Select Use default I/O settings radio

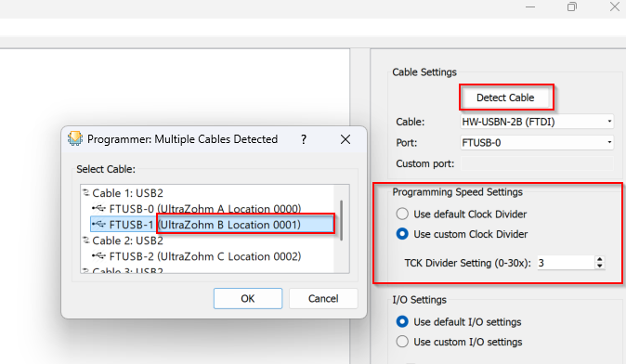(x=402, y=321)
